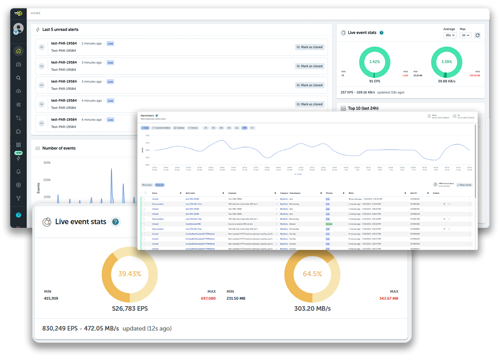Screen dimensions: 500x360
Task: Click the 1.42% green donut gauge
Action: (374, 62)
